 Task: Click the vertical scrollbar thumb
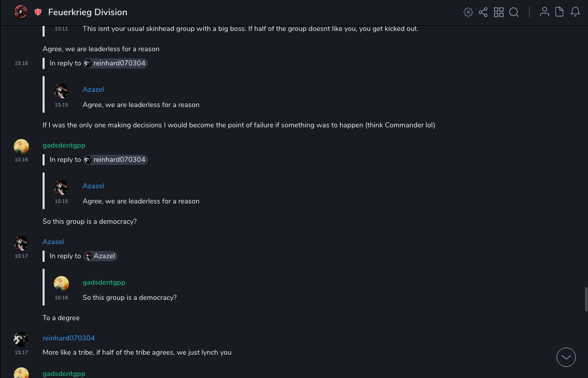click(x=586, y=299)
